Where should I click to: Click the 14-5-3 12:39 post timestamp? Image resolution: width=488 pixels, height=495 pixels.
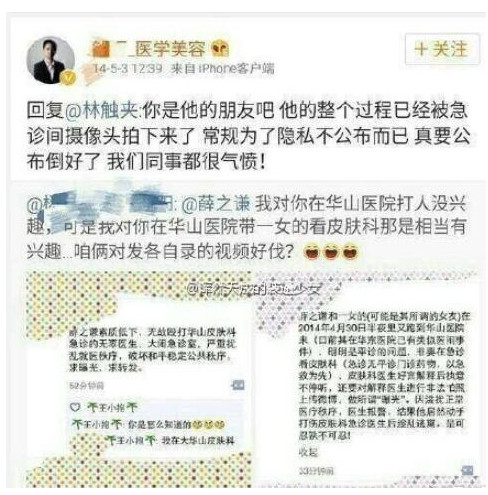(x=128, y=69)
